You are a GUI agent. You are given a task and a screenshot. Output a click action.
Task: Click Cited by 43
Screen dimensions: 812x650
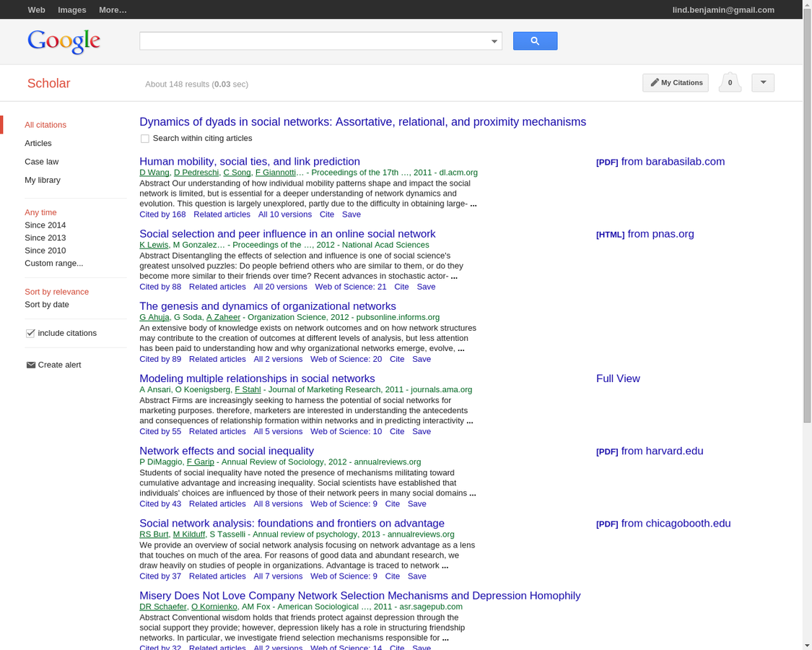[160, 504]
